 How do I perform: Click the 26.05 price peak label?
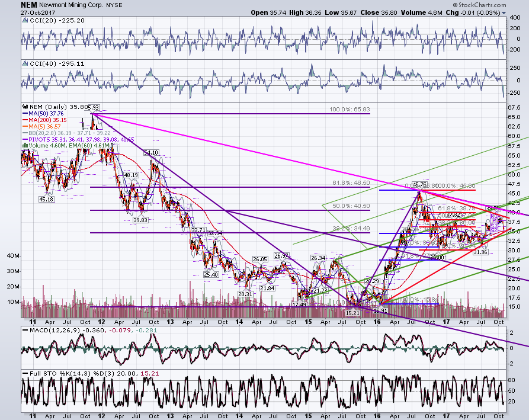[x=260, y=259]
